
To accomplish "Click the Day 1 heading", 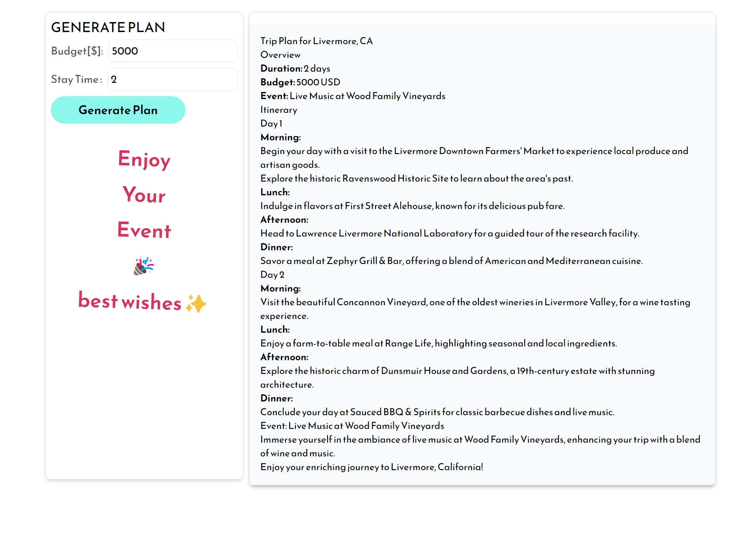I will [271, 123].
